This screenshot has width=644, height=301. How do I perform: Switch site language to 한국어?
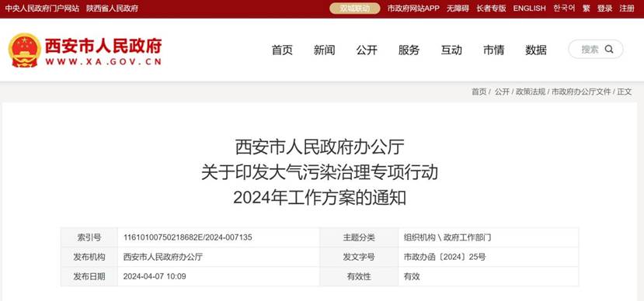tap(564, 9)
